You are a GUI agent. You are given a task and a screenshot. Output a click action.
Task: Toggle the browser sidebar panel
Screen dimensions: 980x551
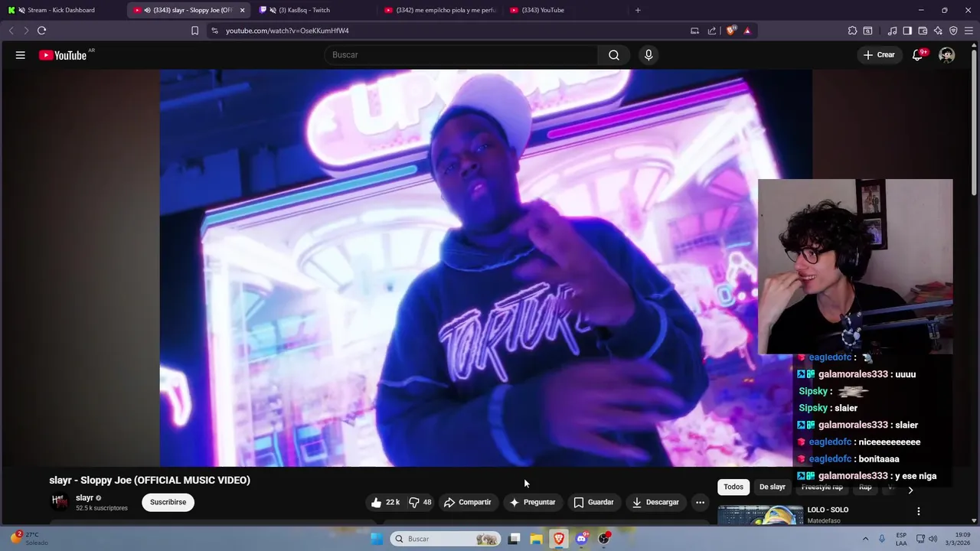pos(907,31)
